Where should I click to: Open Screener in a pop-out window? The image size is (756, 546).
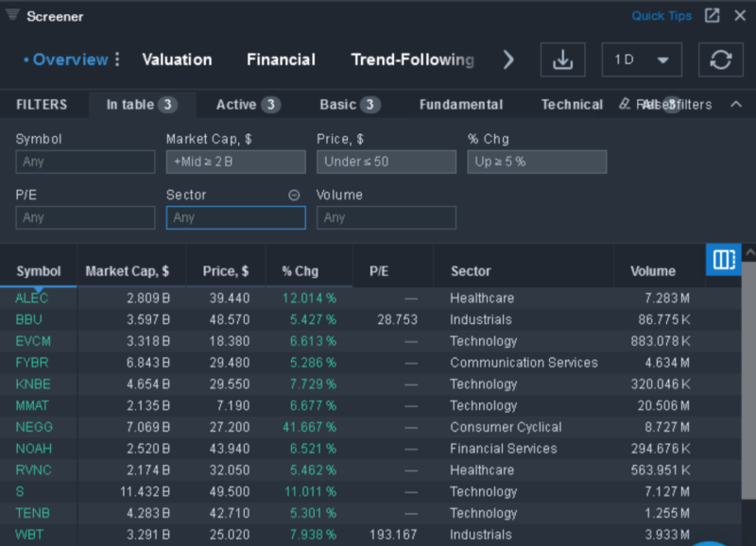click(713, 16)
